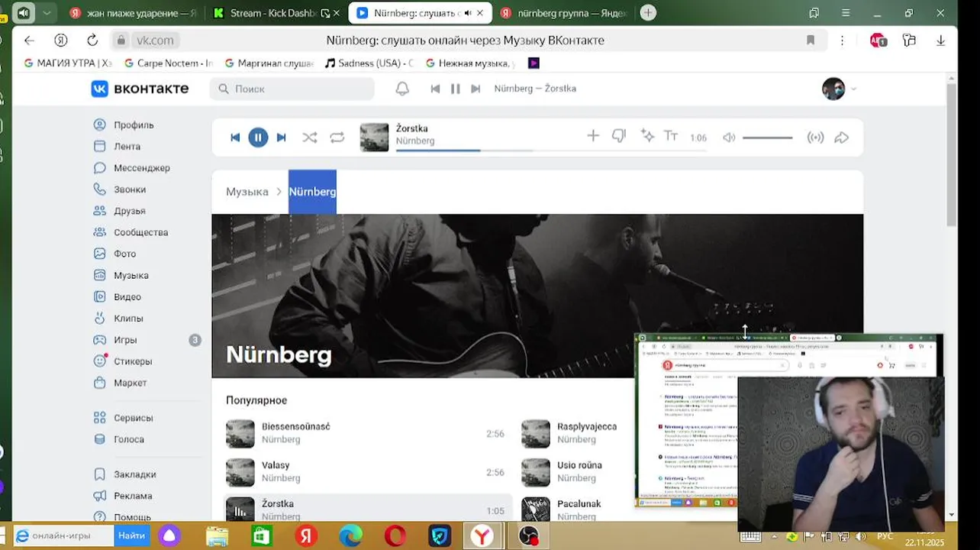Open a new browser tab
This screenshot has height=550, width=980.
tap(648, 13)
